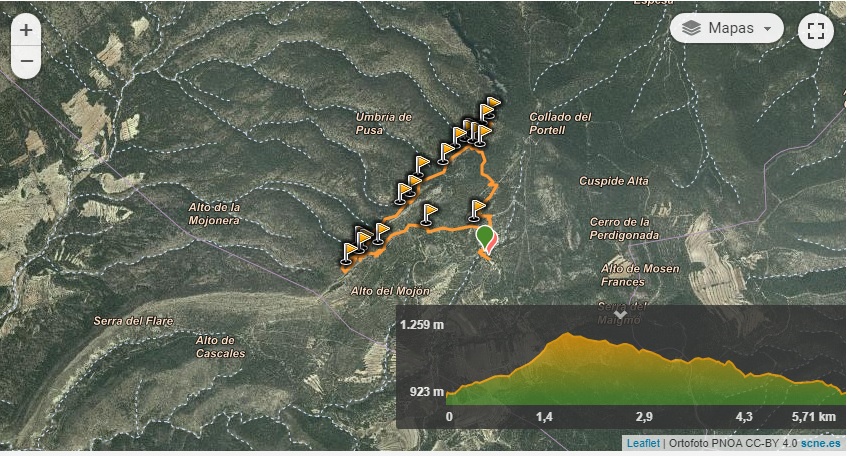The width and height of the screenshot is (847, 456).
Task: Open the Mapas layer dropdown
Action: (x=727, y=28)
